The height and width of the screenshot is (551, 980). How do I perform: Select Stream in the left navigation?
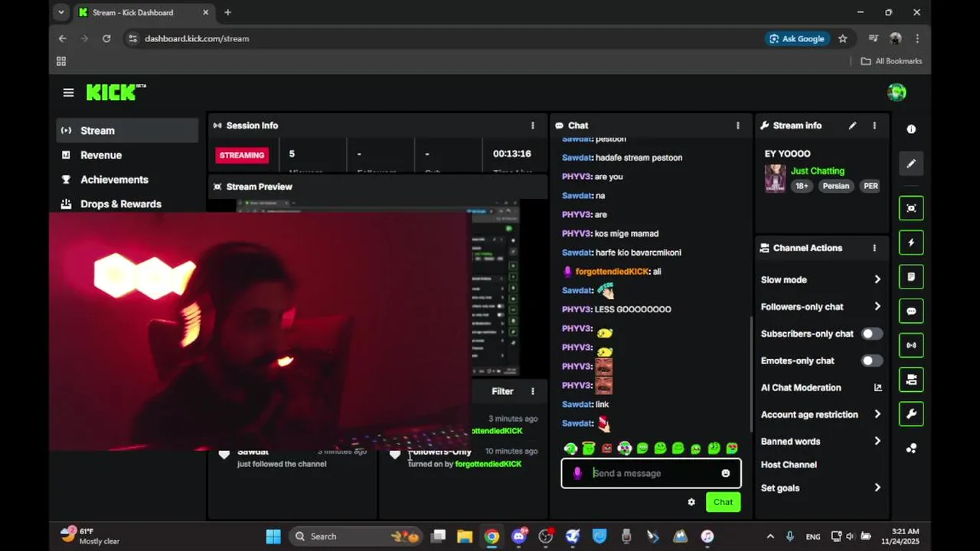click(x=127, y=130)
